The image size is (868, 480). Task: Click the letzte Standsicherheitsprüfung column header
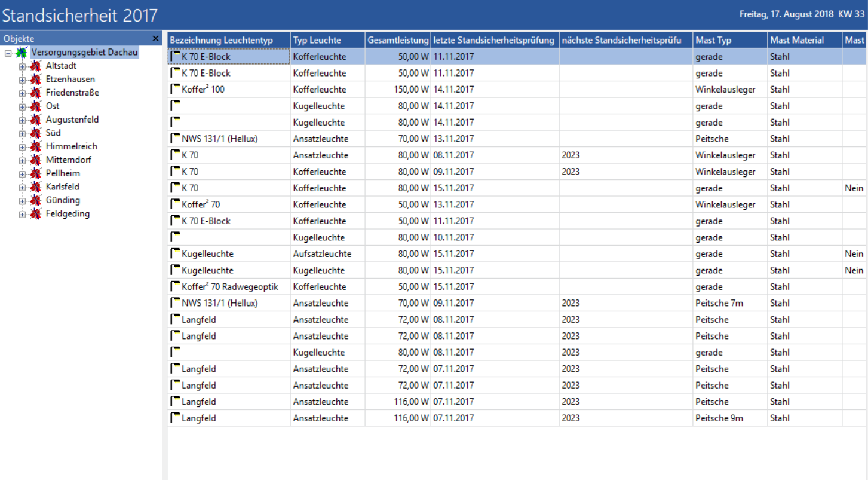[x=493, y=40]
